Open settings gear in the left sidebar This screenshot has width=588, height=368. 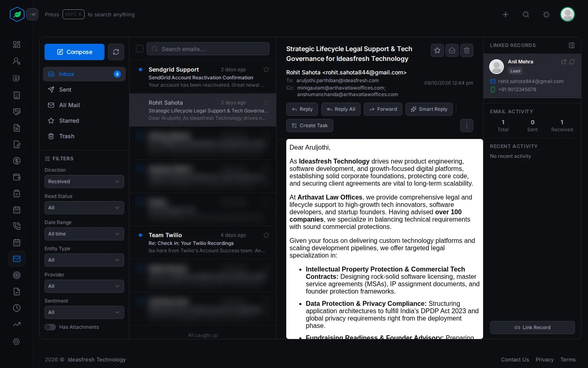point(17,341)
